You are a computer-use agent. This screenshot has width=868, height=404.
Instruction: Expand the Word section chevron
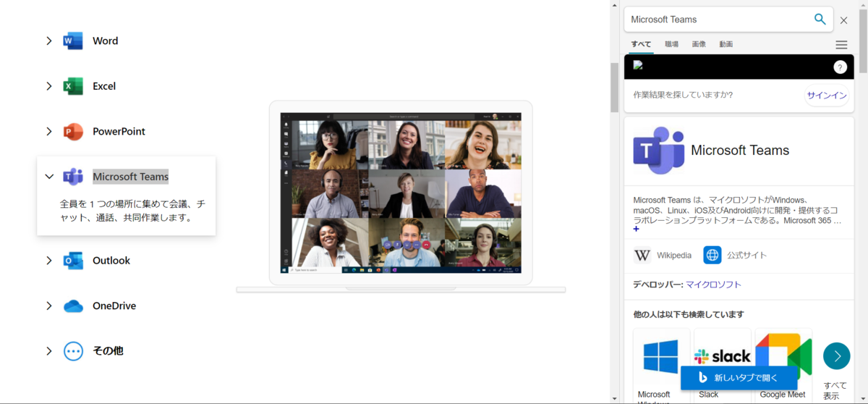coord(49,41)
